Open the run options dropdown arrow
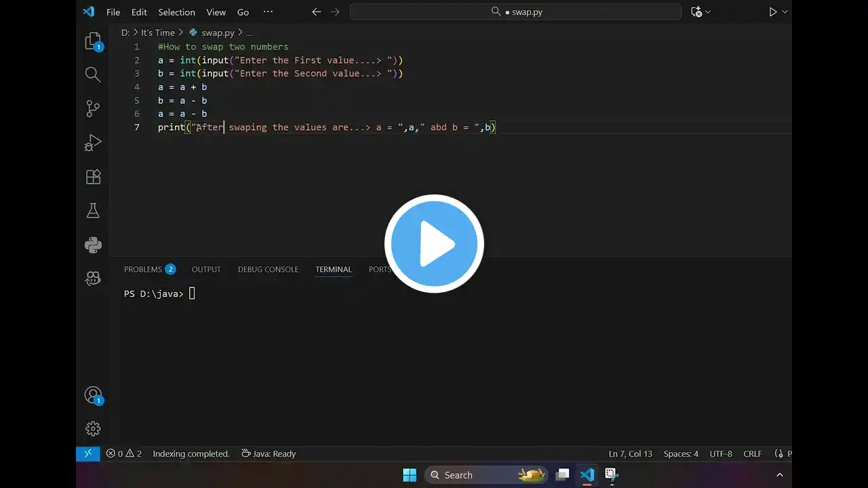The image size is (868, 488). pyautogui.click(x=785, y=12)
